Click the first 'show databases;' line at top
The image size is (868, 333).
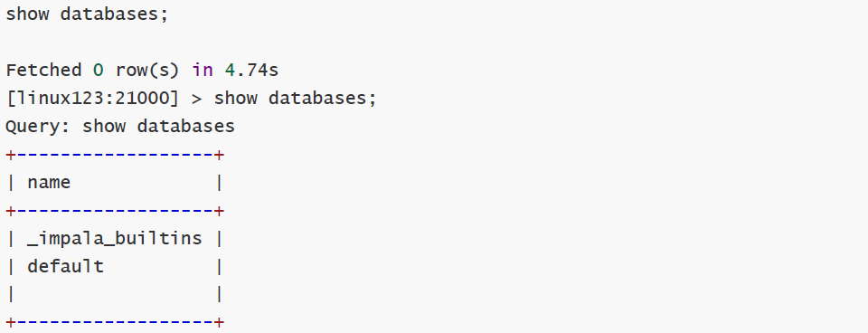coord(87,14)
